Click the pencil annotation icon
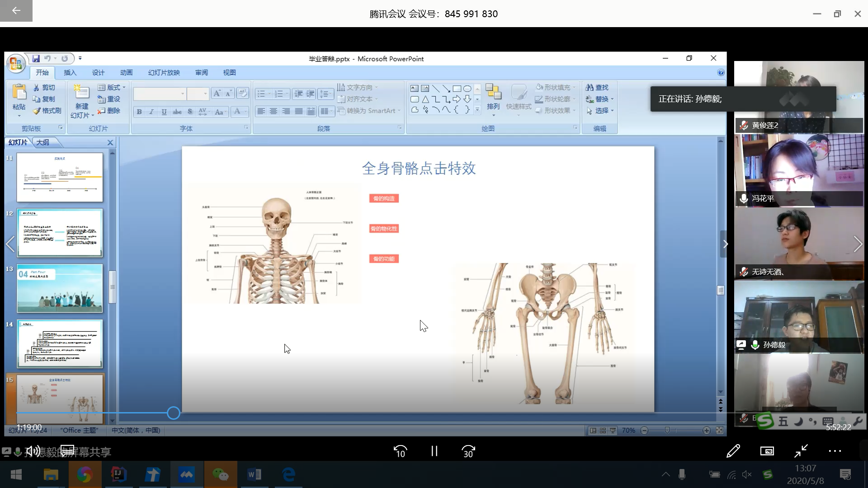This screenshot has width=868, height=488. (733, 451)
